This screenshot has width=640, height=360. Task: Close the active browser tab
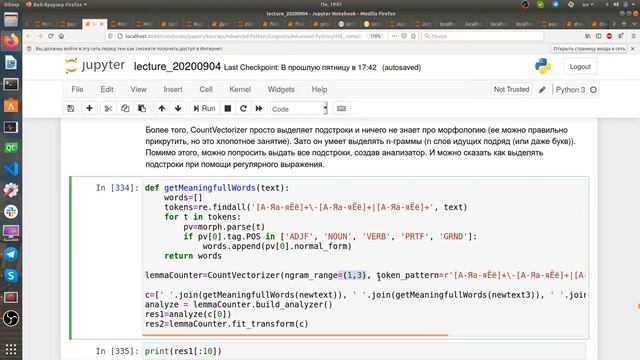(x=102, y=24)
